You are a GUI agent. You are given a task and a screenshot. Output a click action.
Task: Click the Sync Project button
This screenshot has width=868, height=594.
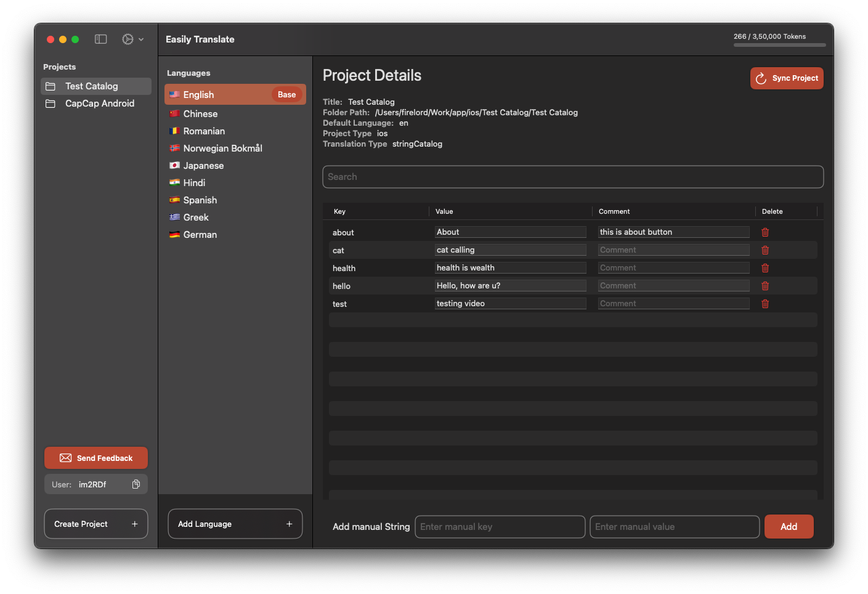pos(787,78)
